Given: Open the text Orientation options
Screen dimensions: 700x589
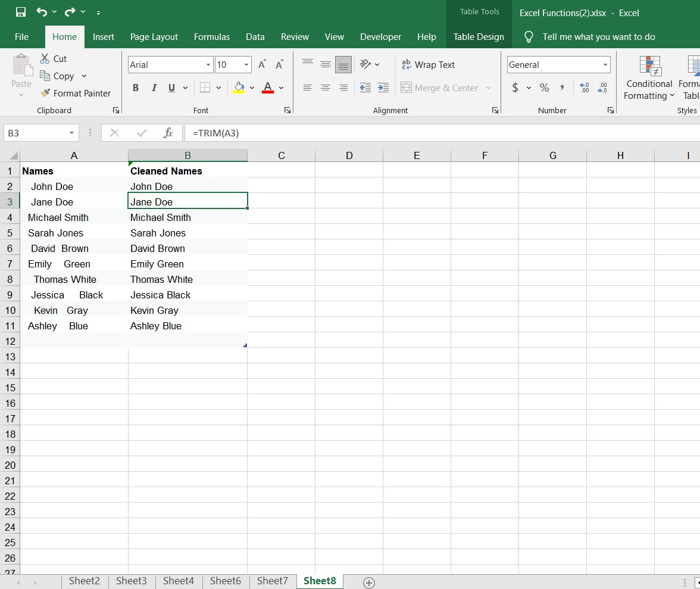Looking at the screenshot, I should point(369,64).
